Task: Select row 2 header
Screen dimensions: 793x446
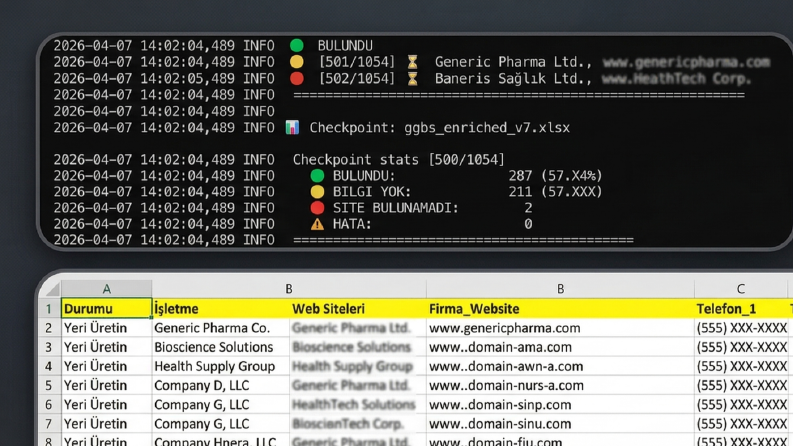Action: [x=49, y=328]
